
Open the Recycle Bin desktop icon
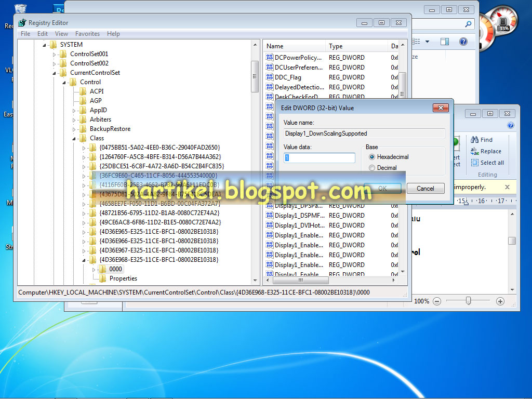[20, 8]
